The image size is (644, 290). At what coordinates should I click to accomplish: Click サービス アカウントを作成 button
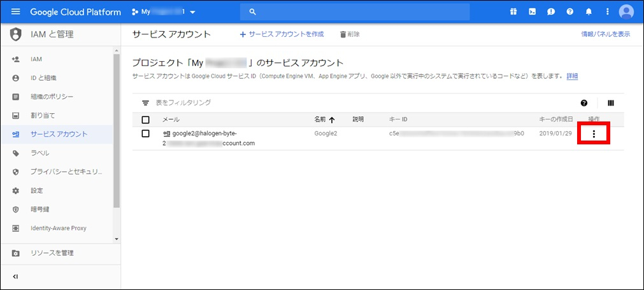pos(282,34)
